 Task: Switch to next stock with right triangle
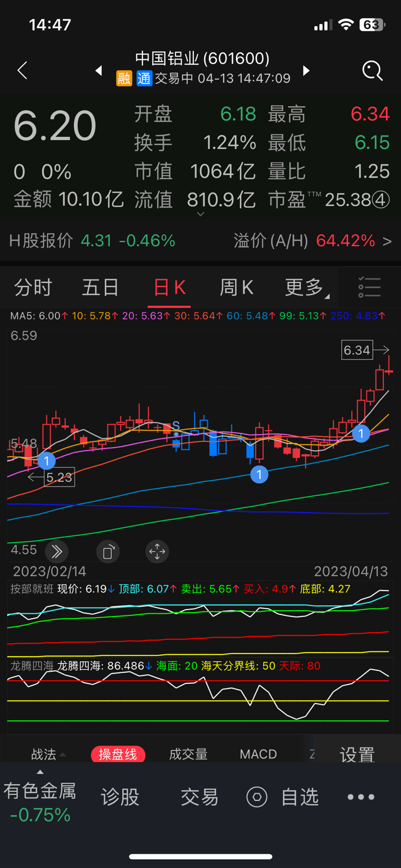(x=306, y=70)
